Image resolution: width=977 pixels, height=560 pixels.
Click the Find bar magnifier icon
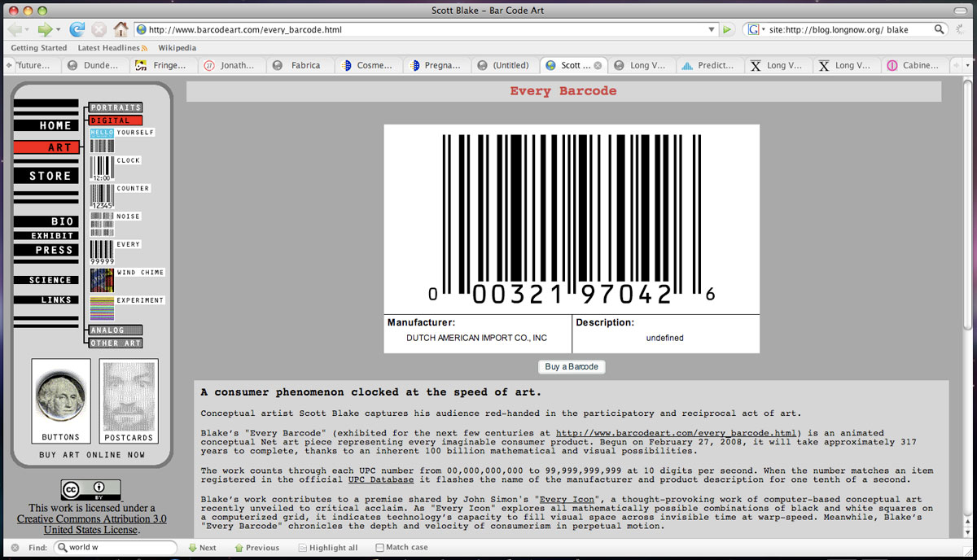(x=62, y=548)
